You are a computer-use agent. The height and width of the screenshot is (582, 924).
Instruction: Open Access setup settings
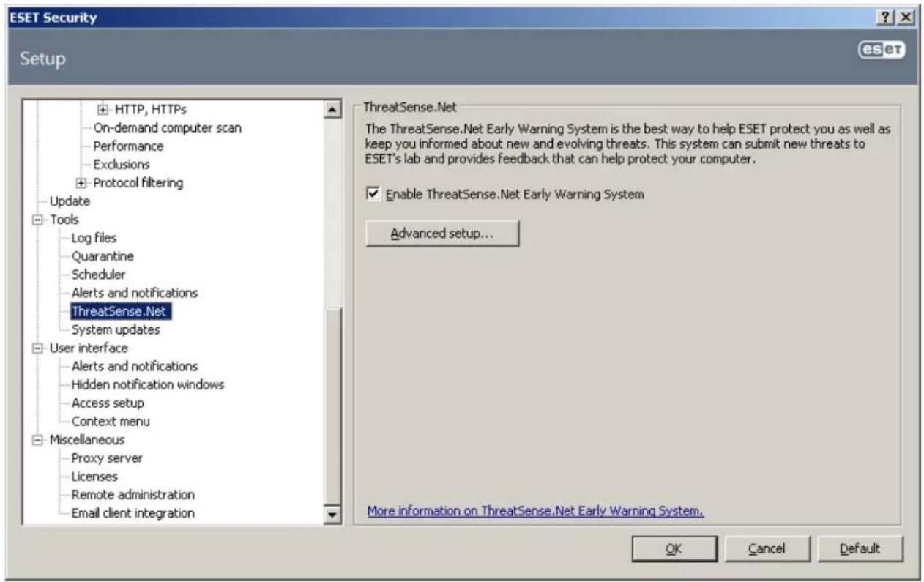tap(108, 403)
